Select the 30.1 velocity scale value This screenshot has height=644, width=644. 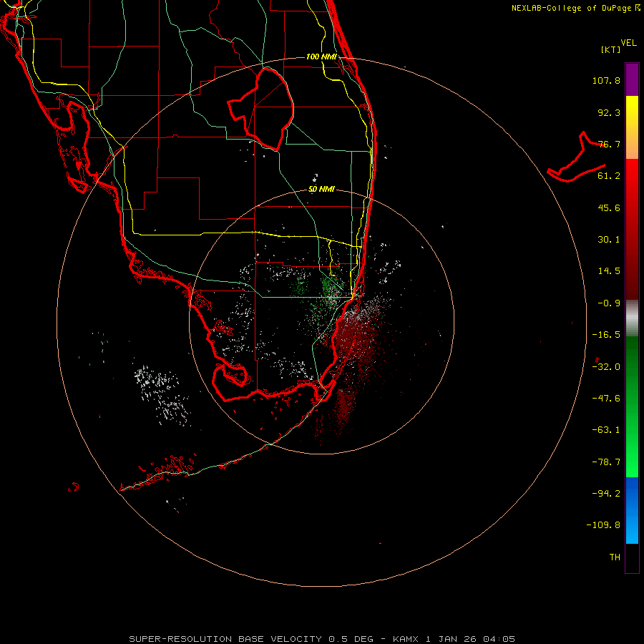pyautogui.click(x=609, y=240)
